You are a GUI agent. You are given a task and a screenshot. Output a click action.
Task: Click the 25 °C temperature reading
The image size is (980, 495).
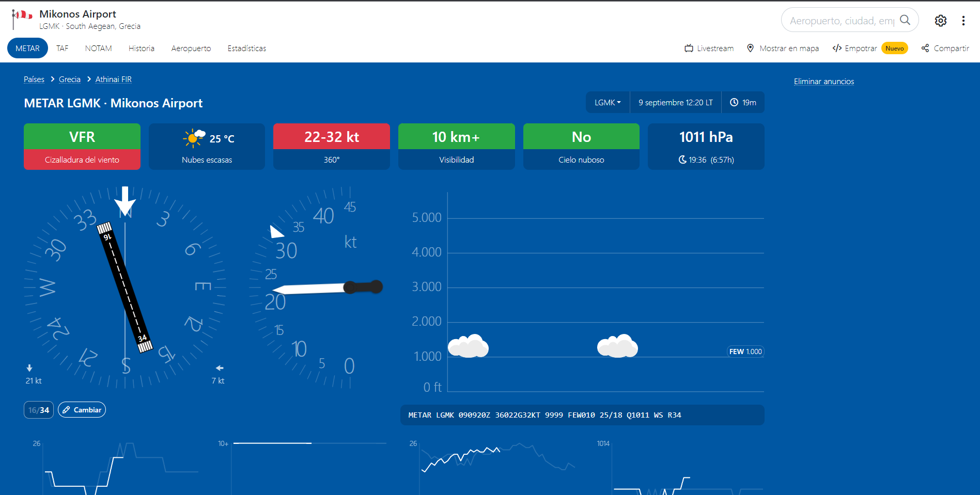(222, 138)
